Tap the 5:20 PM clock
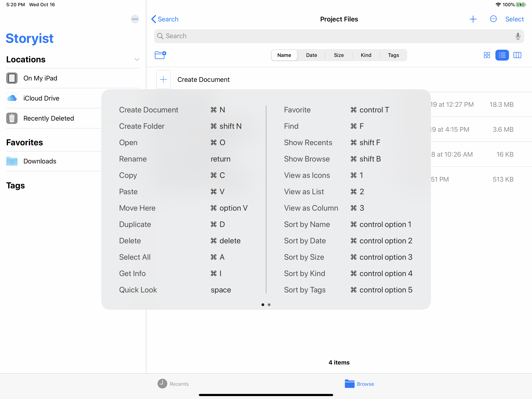Viewport: 532px width, 399px height. point(15,4)
